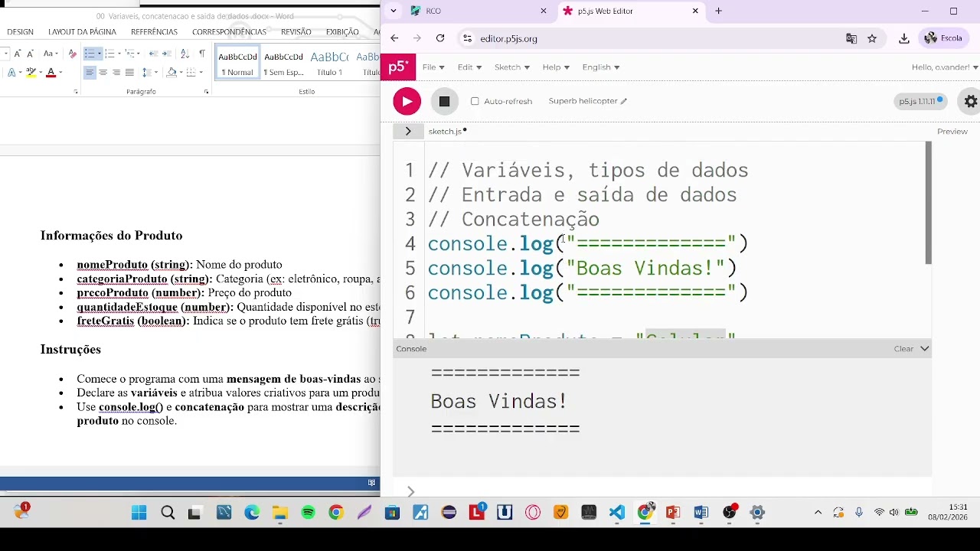Open Chrome downloads icon
The width and height of the screenshot is (980, 551).
tap(904, 38)
